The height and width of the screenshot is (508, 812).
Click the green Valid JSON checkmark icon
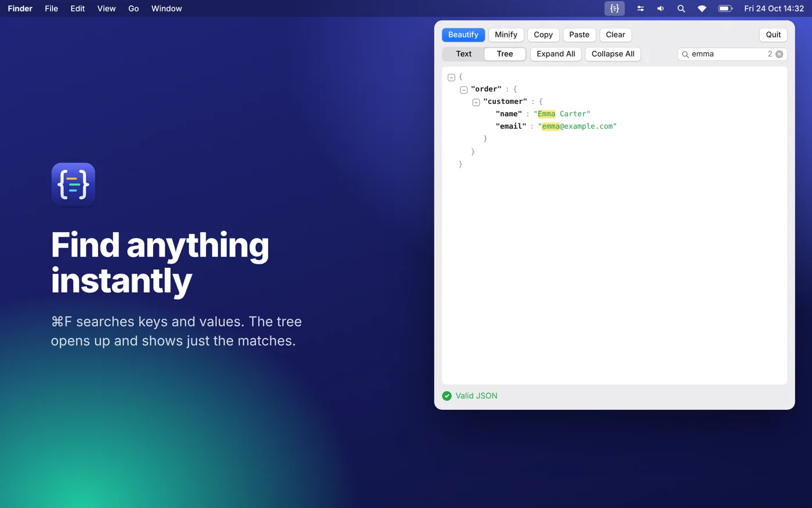[447, 396]
